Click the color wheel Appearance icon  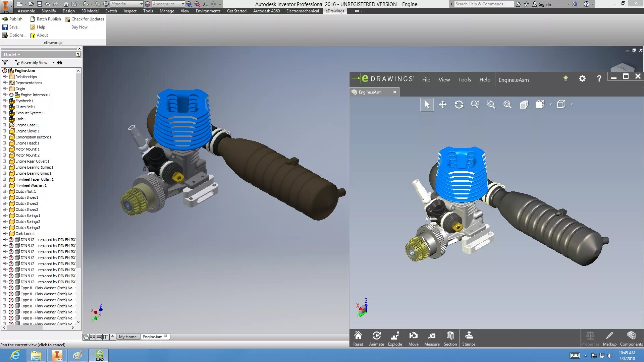pyautogui.click(x=148, y=4)
